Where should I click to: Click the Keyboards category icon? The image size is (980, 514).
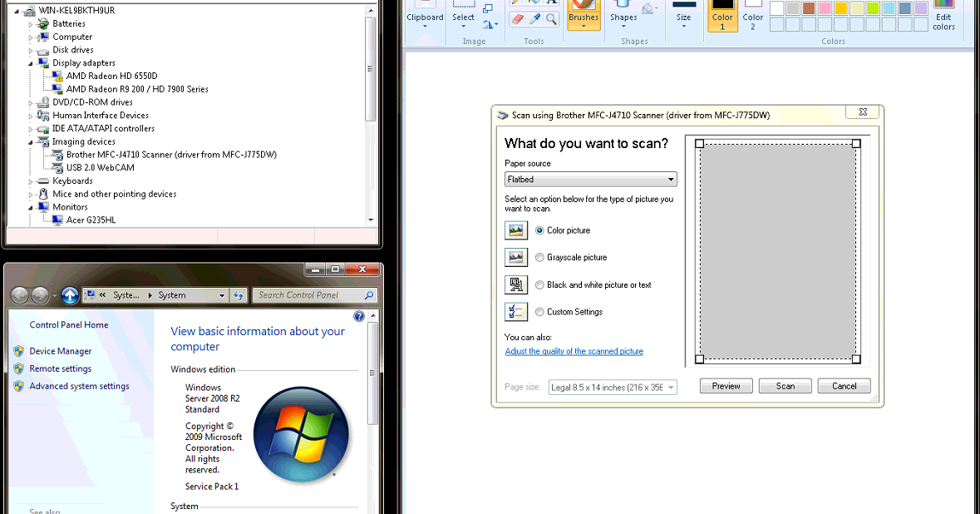point(43,181)
